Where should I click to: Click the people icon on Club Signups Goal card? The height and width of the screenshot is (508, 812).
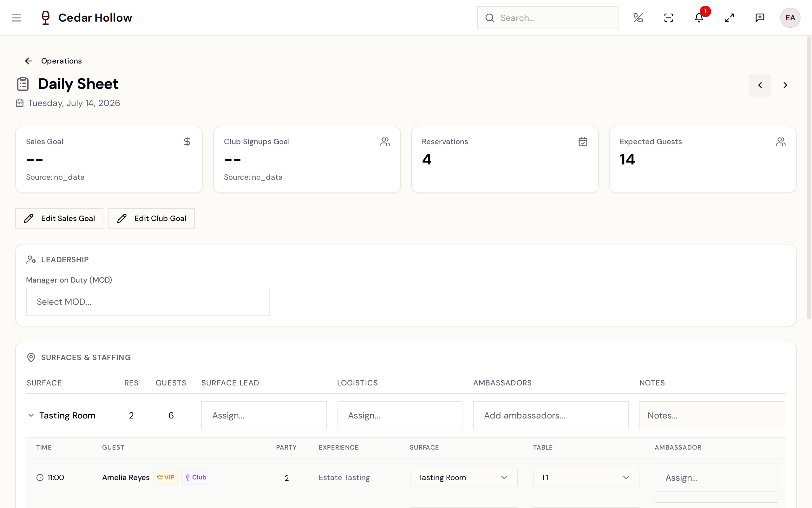[x=385, y=142]
